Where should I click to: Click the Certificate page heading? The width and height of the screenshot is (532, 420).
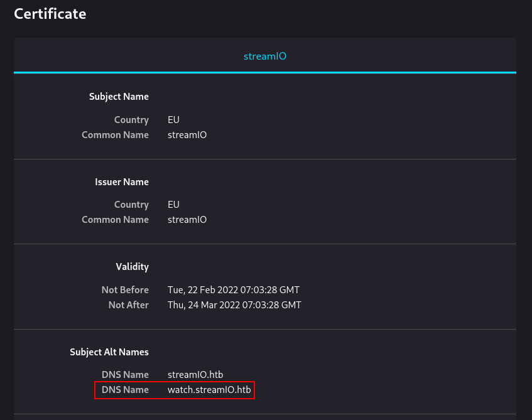click(50, 14)
